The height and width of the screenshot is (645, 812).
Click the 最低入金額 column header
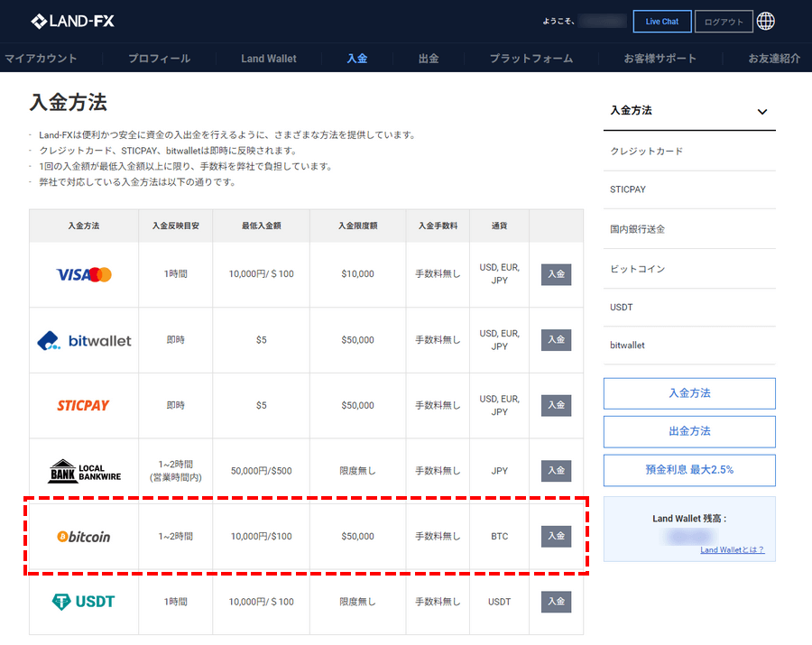point(261,226)
